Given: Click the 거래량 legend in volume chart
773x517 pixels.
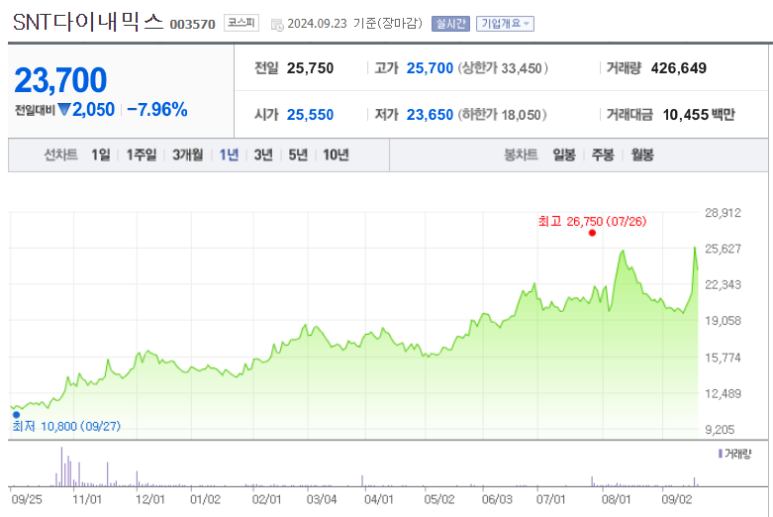Looking at the screenshot, I should 735,453.
